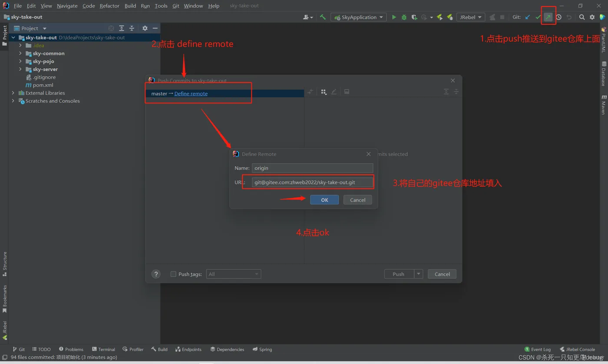Open Code With Me user icon
This screenshot has height=364, width=608.
pyautogui.click(x=308, y=17)
